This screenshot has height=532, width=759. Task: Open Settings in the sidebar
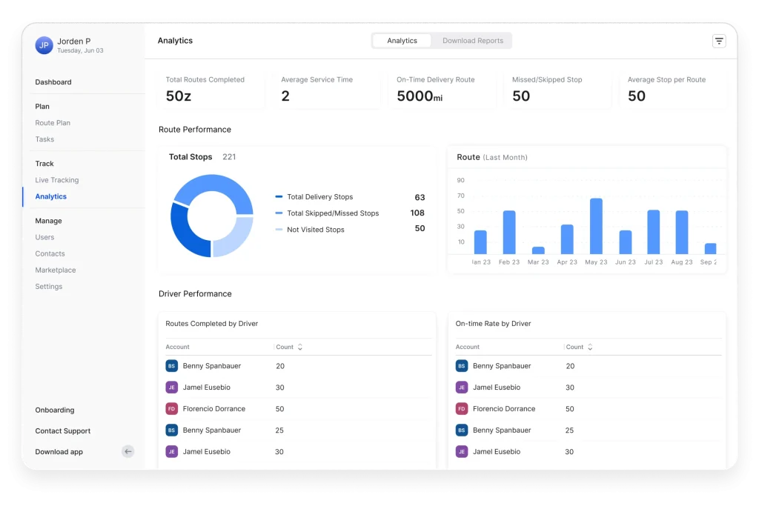[48, 287]
